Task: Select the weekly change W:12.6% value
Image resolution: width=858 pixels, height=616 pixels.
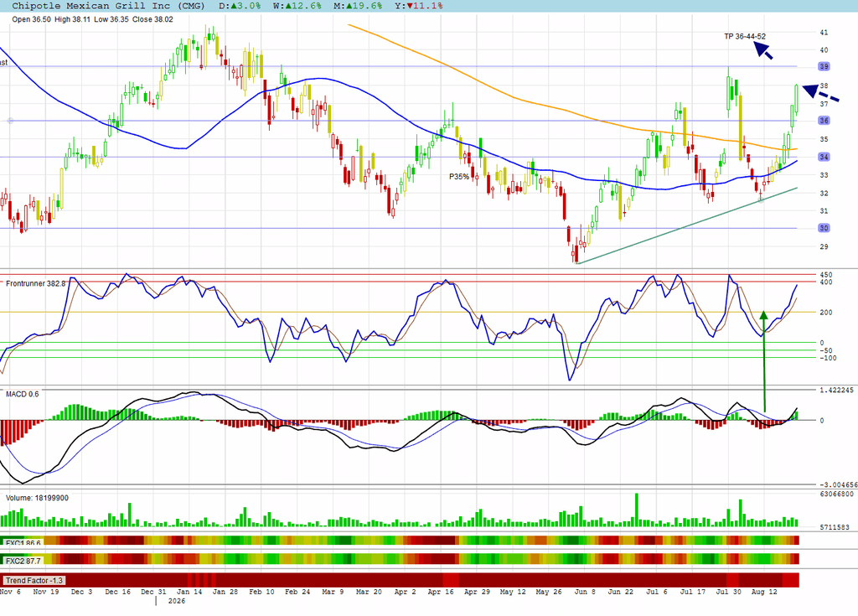Action: click(x=297, y=6)
